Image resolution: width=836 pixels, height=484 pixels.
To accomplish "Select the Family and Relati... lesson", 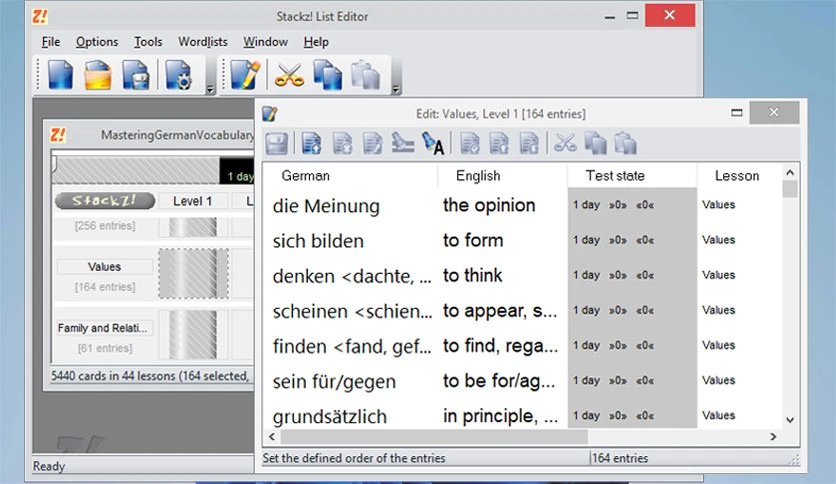I will (x=104, y=328).
